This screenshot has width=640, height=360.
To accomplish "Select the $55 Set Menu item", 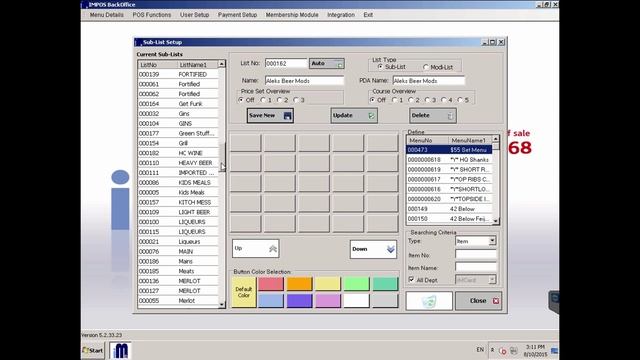I will point(449,150).
